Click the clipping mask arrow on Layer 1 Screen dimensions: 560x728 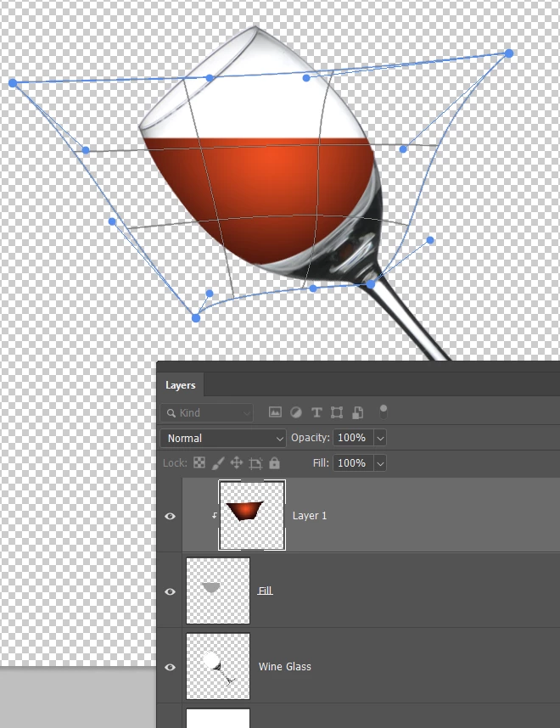click(x=214, y=515)
